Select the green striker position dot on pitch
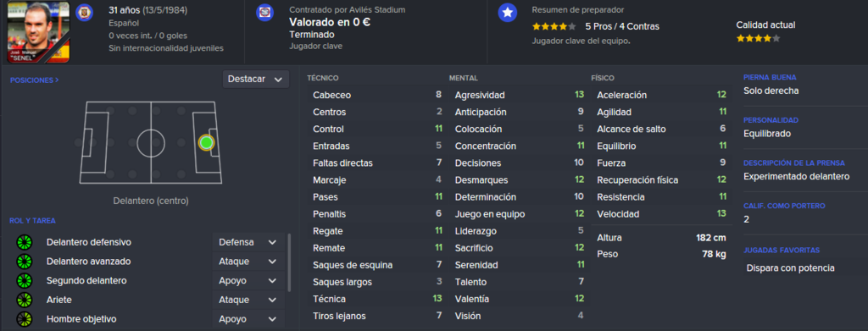 point(207,142)
